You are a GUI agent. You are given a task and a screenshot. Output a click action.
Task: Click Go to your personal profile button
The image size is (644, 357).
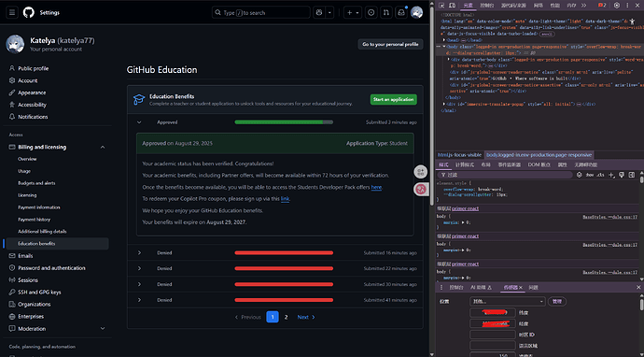[x=390, y=45]
